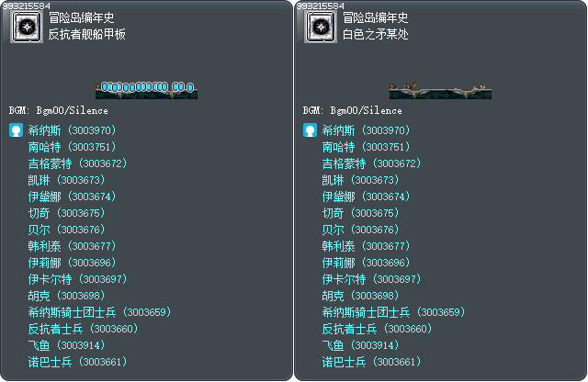Click 吉格蒙特 (3003672) in left panel
The height and width of the screenshot is (382, 588).
[77, 163]
